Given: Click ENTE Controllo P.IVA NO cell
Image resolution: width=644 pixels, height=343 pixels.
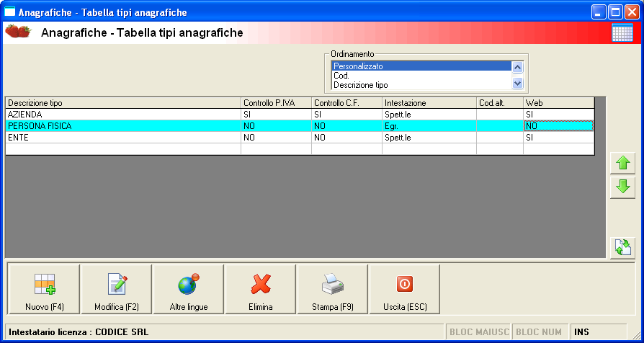Looking at the screenshot, I should click(276, 138).
